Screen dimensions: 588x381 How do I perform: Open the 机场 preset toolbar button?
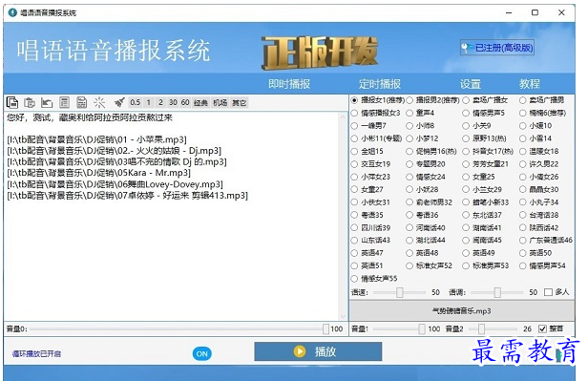(220, 103)
